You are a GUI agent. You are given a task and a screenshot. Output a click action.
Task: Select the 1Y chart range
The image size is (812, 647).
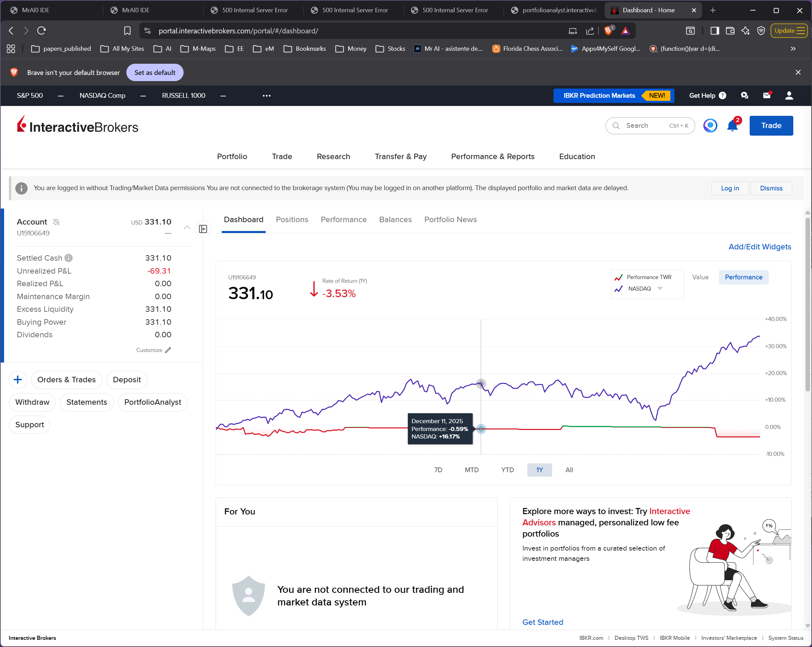point(540,470)
